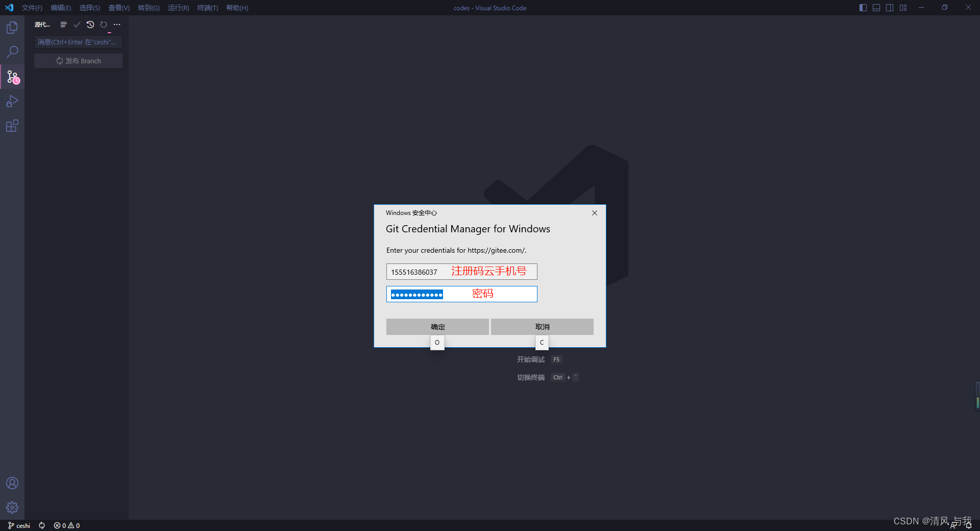The width and height of the screenshot is (980, 531).
Task: Open the Explorer view in activity bar
Action: point(12,28)
